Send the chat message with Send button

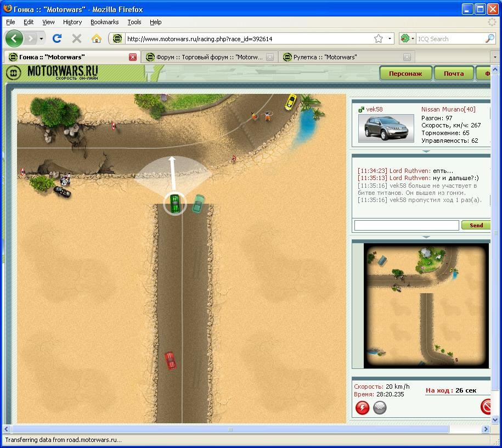pyautogui.click(x=476, y=225)
